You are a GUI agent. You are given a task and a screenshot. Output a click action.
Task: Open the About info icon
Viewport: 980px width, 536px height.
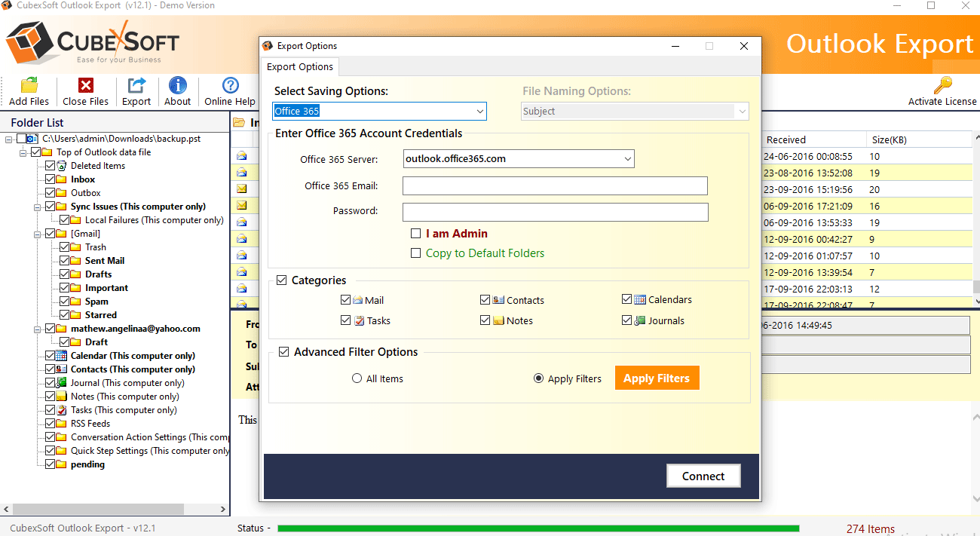[178, 85]
